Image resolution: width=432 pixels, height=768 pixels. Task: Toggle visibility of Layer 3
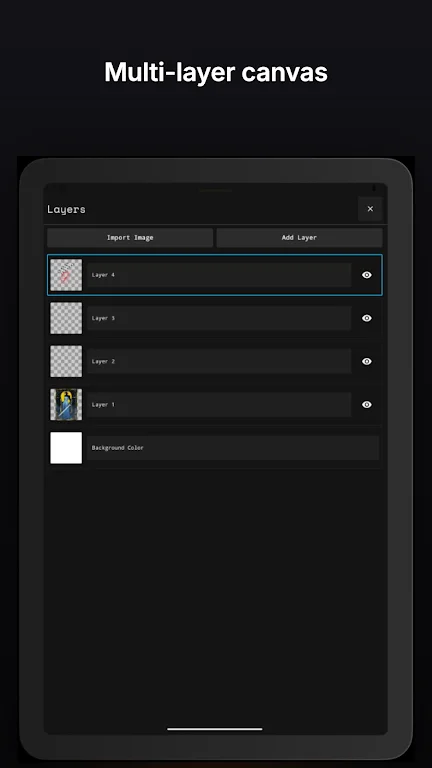(367, 318)
